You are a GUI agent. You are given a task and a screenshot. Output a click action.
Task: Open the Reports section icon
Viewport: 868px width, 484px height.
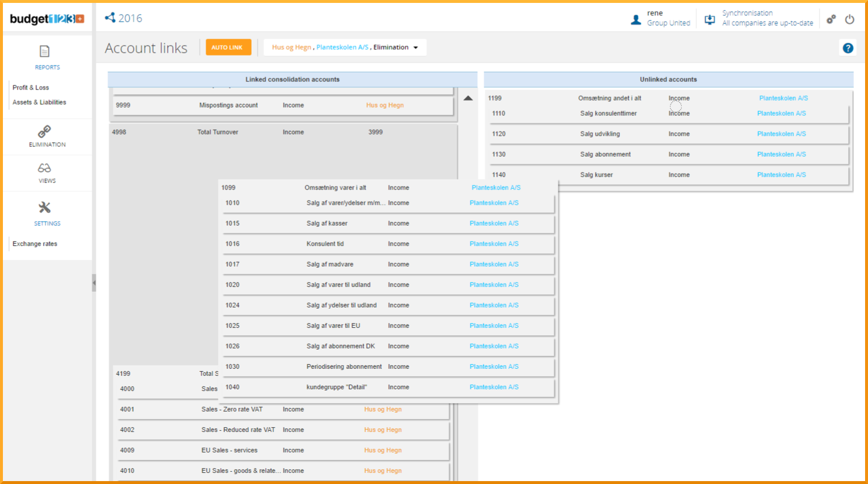click(44, 51)
